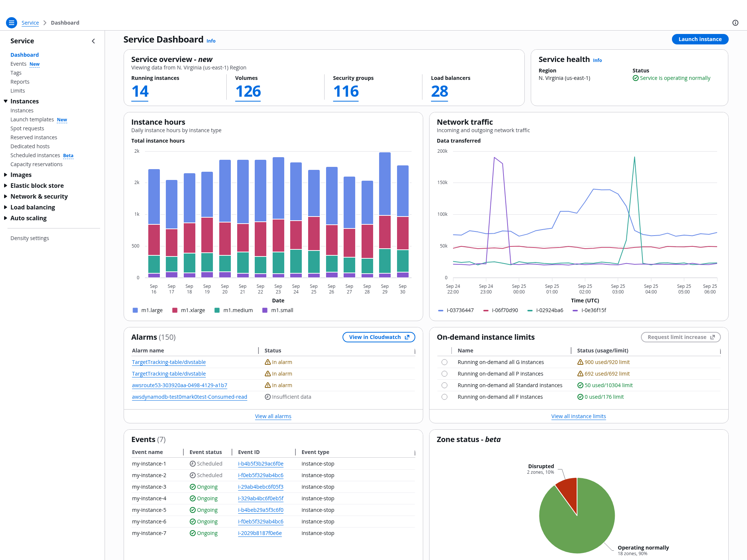Click green check icon for operating normally status
747x560 pixels.
(635, 78)
